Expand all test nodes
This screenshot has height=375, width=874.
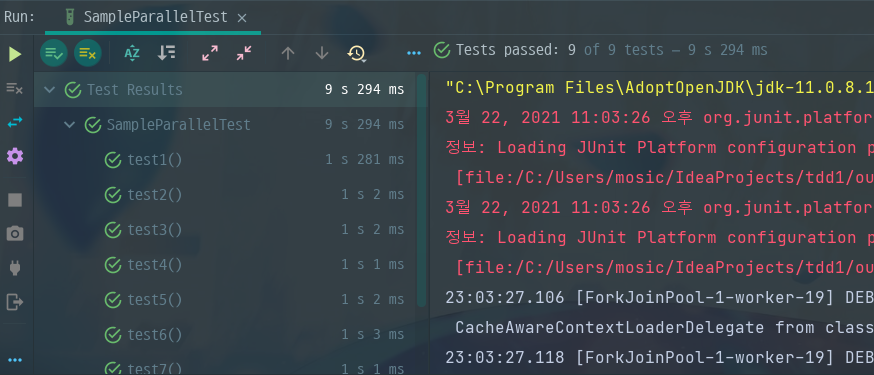click(210, 53)
